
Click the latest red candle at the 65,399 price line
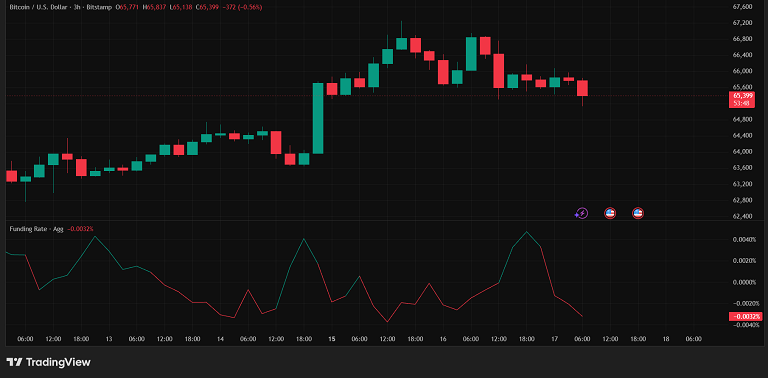tap(582, 88)
